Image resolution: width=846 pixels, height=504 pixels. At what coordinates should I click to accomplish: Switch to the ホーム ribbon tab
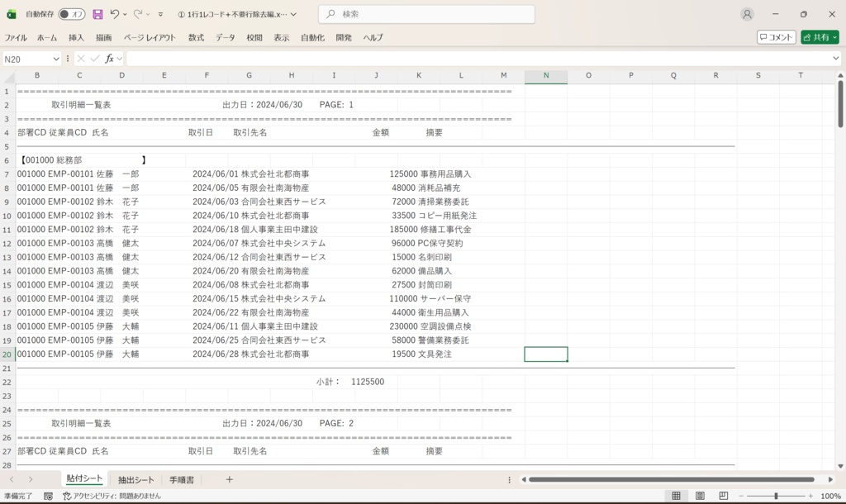[x=47, y=38]
